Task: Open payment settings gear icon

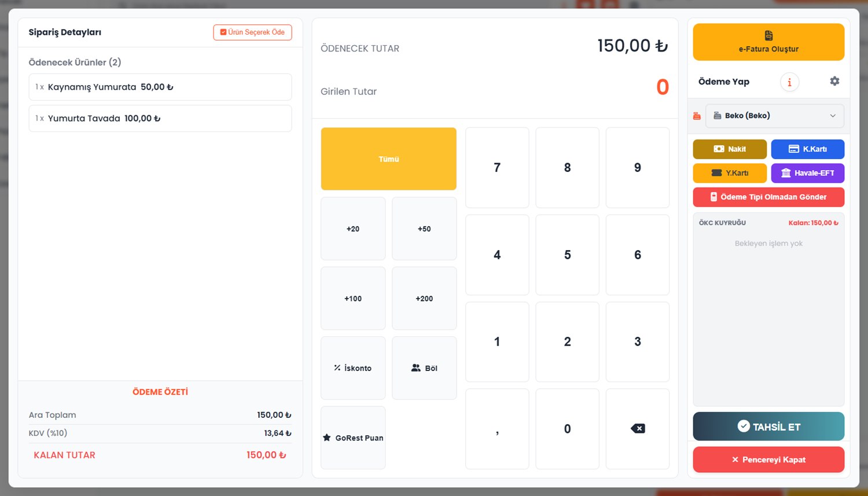Action: coord(834,82)
